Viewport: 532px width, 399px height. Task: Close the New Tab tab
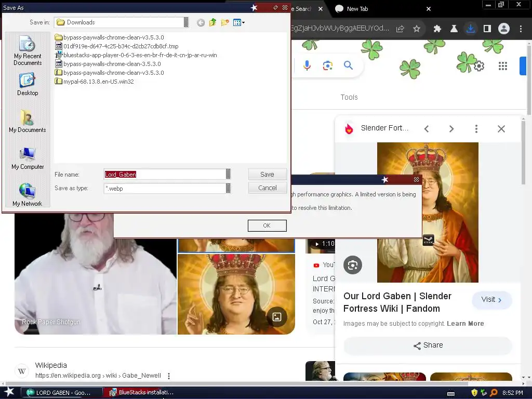(x=429, y=9)
